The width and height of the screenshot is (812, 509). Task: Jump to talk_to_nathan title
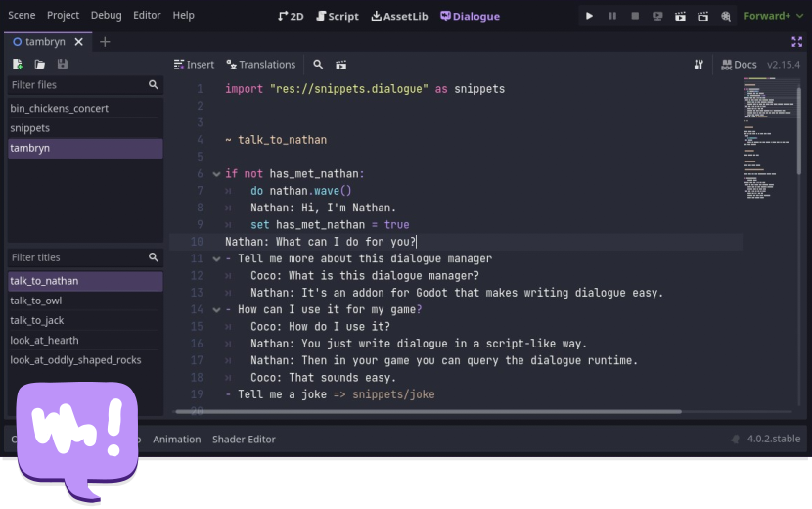pyautogui.click(x=85, y=281)
